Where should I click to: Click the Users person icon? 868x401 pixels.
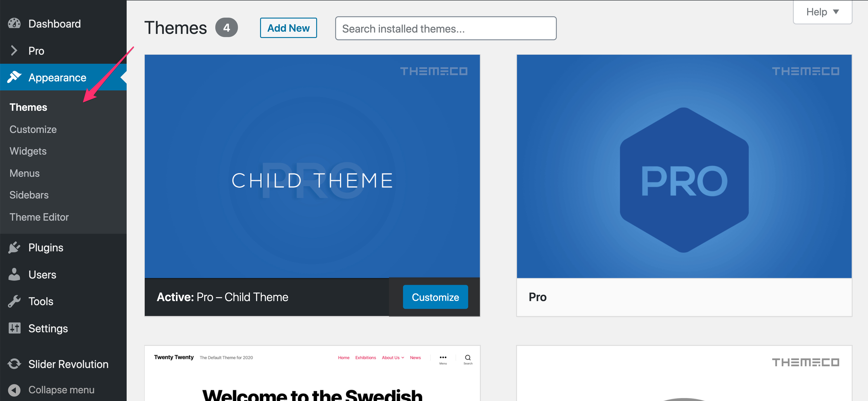coord(14,274)
